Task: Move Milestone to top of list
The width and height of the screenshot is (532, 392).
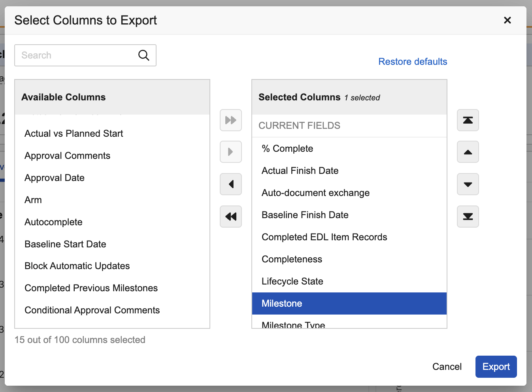Action: point(468,120)
